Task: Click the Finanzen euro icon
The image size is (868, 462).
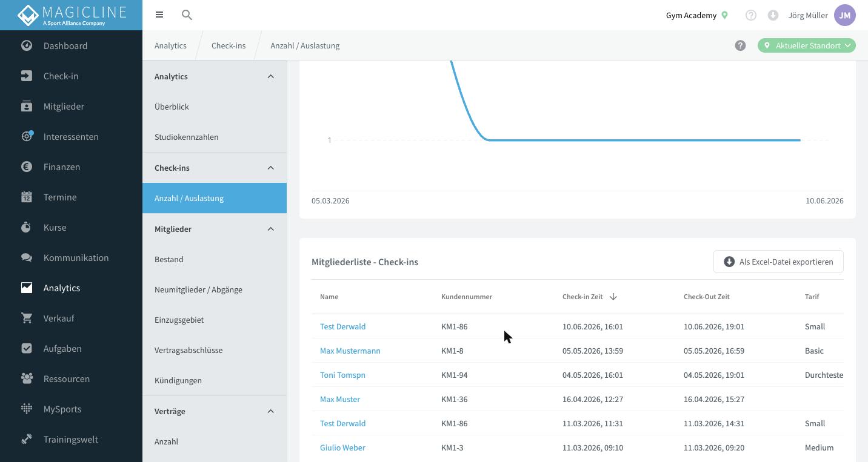Action: pos(27,167)
